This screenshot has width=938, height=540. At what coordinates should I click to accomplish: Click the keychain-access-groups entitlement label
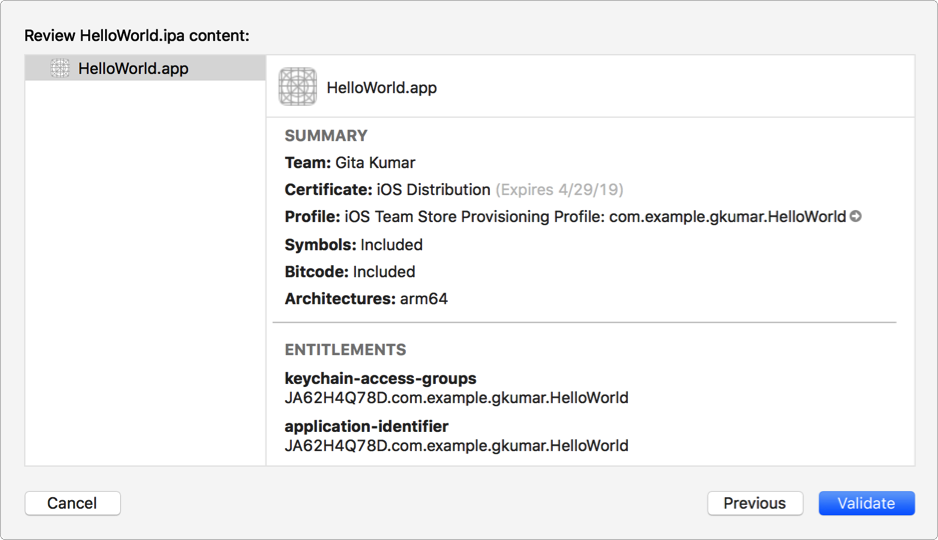(380, 379)
